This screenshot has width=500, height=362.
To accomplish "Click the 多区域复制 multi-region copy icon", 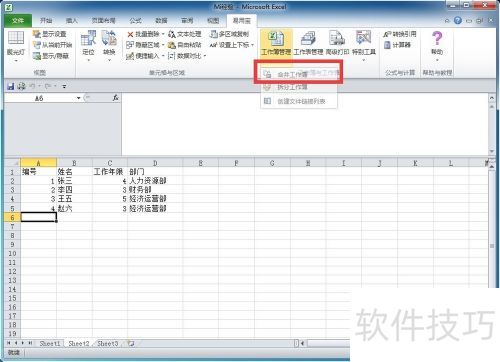I will (214, 34).
